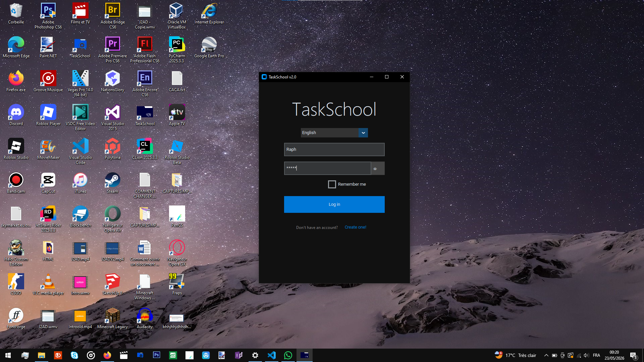The image size is (644, 362).
Task: Select the Steam desktop icon
Action: 112,183
